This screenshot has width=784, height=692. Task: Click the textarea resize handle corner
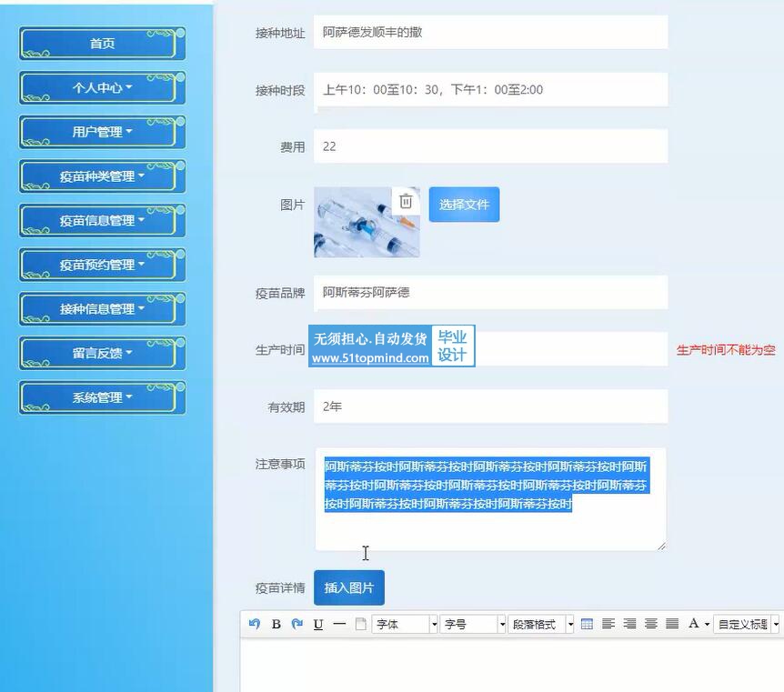coord(661,546)
